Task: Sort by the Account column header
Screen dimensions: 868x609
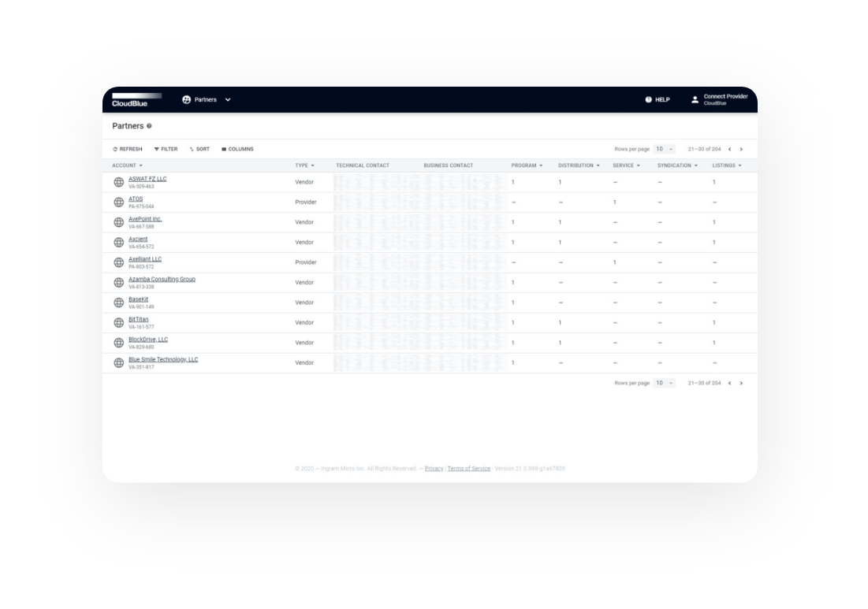Action: coord(127,165)
